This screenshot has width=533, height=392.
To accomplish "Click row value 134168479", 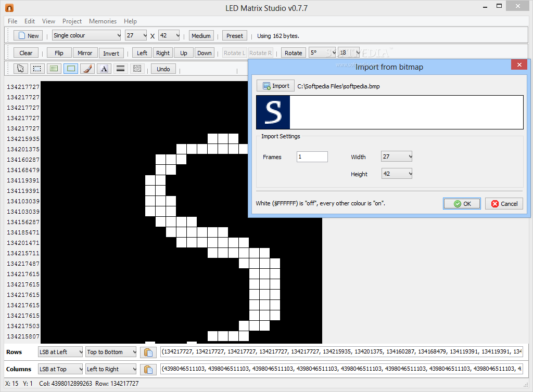I will click(23, 170).
